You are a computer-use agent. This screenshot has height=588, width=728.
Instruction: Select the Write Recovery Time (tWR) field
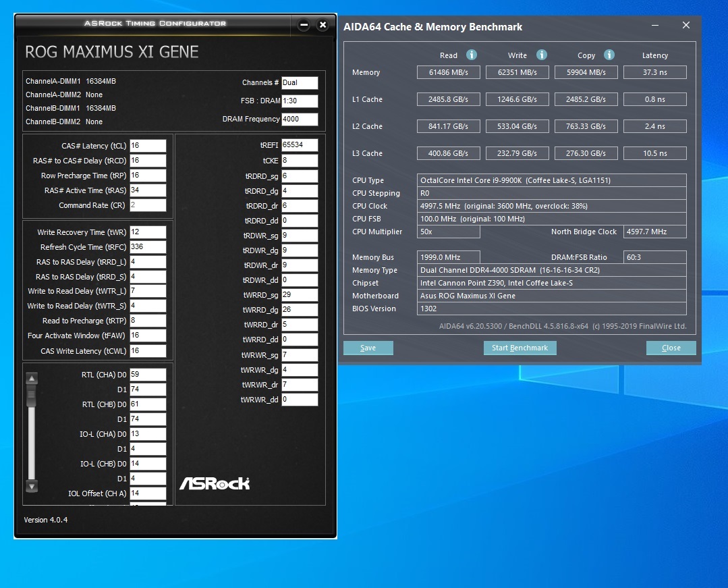point(148,232)
